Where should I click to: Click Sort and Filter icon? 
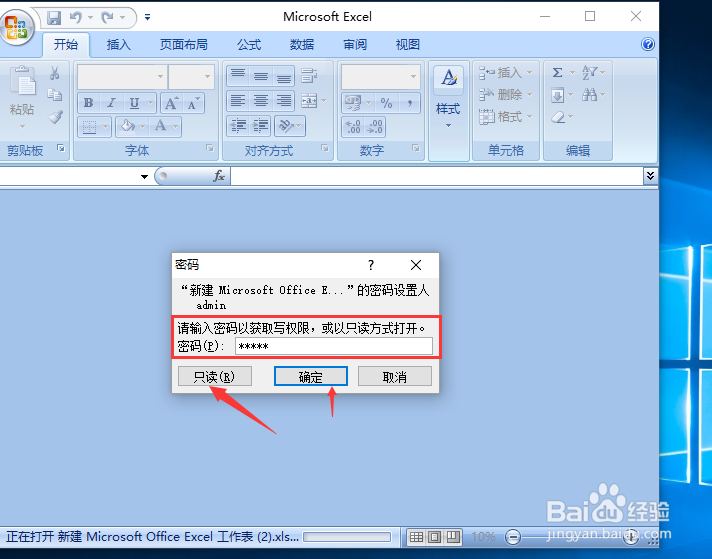(589, 72)
